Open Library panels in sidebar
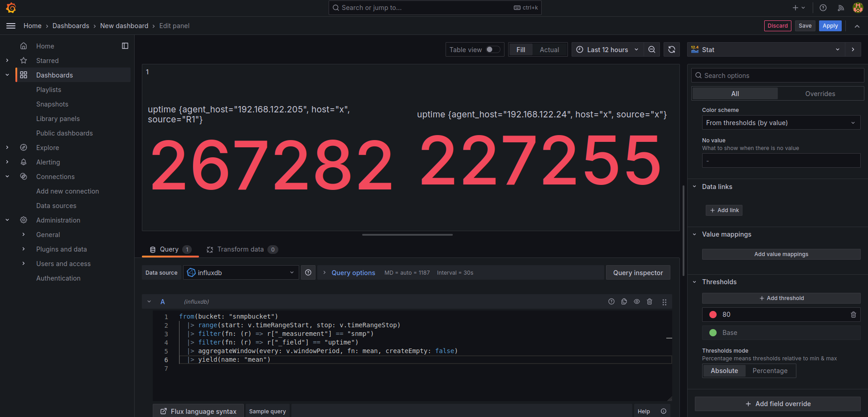868x417 pixels. click(x=58, y=118)
